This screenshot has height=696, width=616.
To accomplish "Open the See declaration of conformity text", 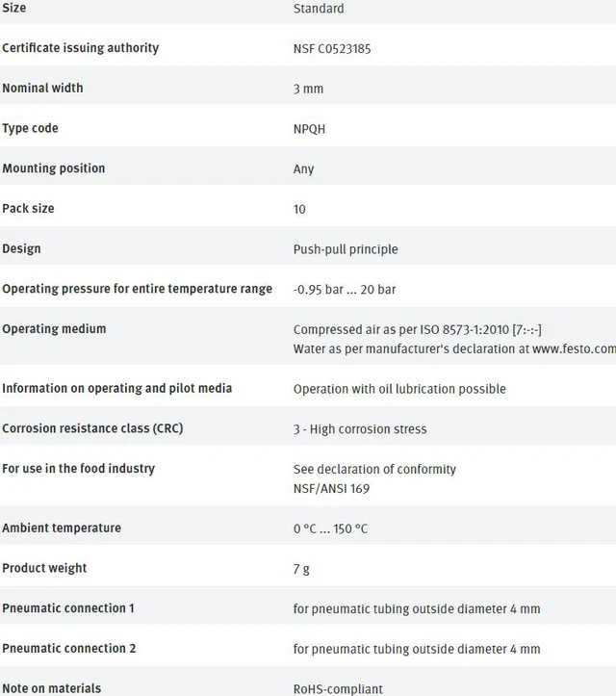I will coord(374,469).
